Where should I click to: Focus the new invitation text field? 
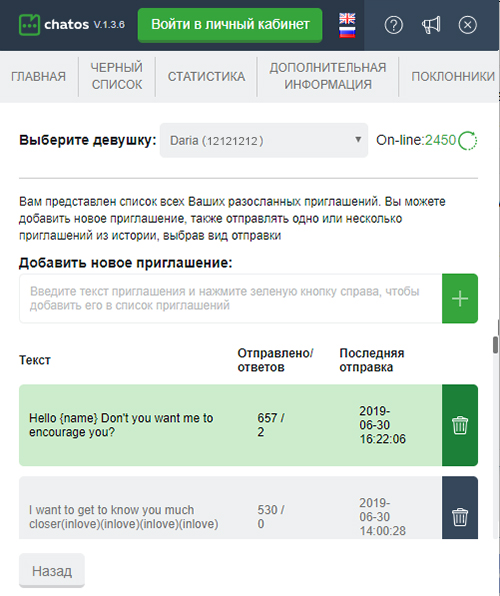[230, 298]
